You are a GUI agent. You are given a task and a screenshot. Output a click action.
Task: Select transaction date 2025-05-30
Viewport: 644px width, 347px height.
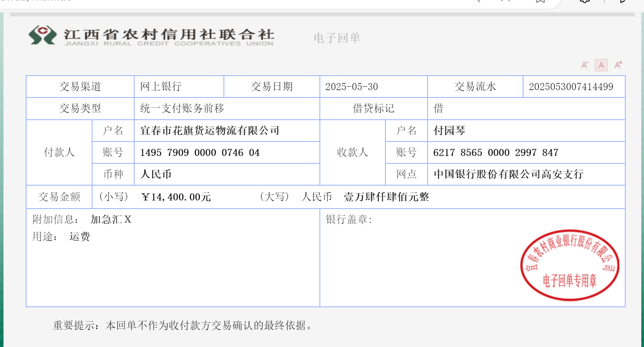click(x=351, y=87)
